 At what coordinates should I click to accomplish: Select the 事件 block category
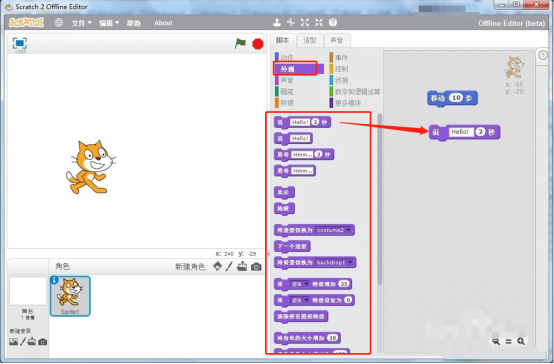338,57
